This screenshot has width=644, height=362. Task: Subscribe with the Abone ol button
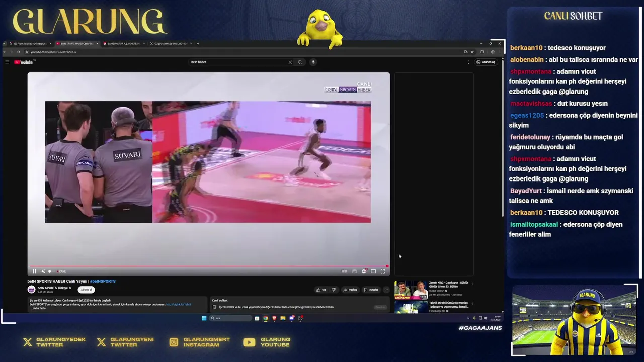[87, 290]
